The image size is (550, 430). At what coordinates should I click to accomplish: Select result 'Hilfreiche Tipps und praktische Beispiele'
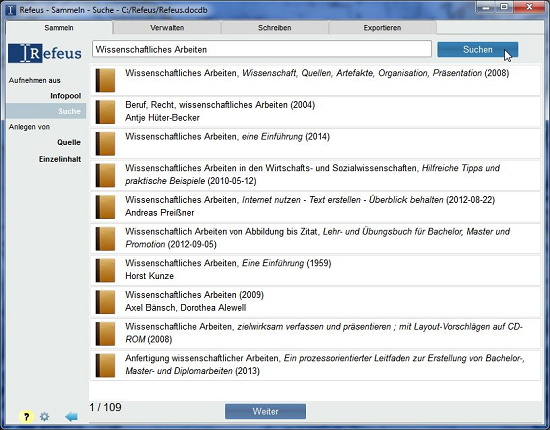pos(315,175)
